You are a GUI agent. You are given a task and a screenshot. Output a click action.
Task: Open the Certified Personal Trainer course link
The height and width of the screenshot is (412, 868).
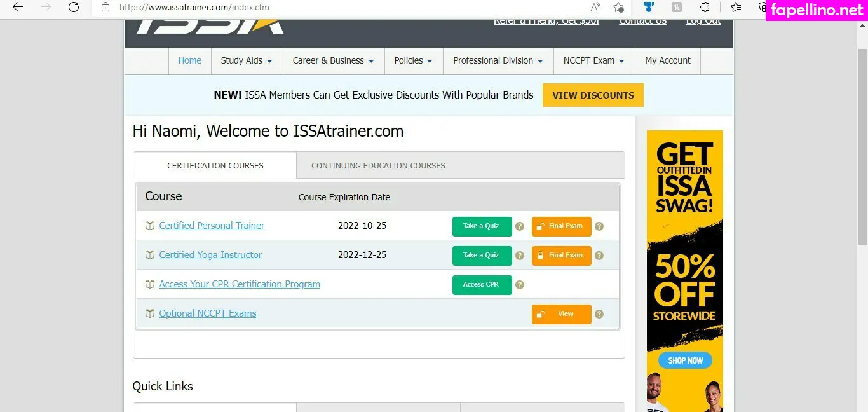(212, 226)
